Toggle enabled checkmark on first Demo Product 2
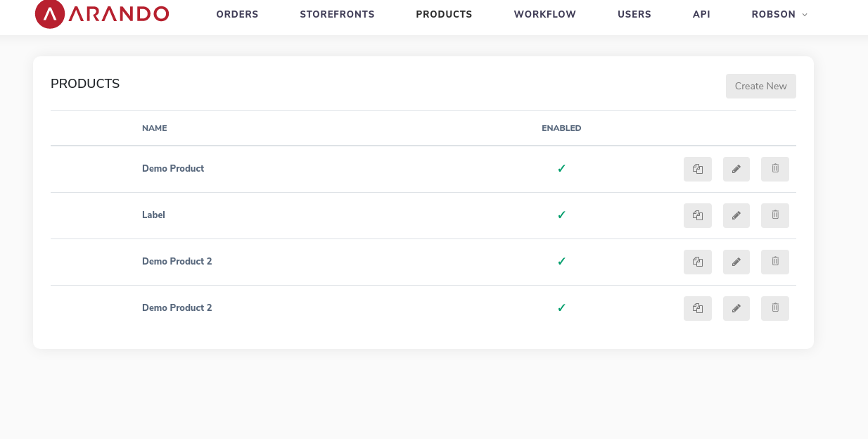 point(561,262)
